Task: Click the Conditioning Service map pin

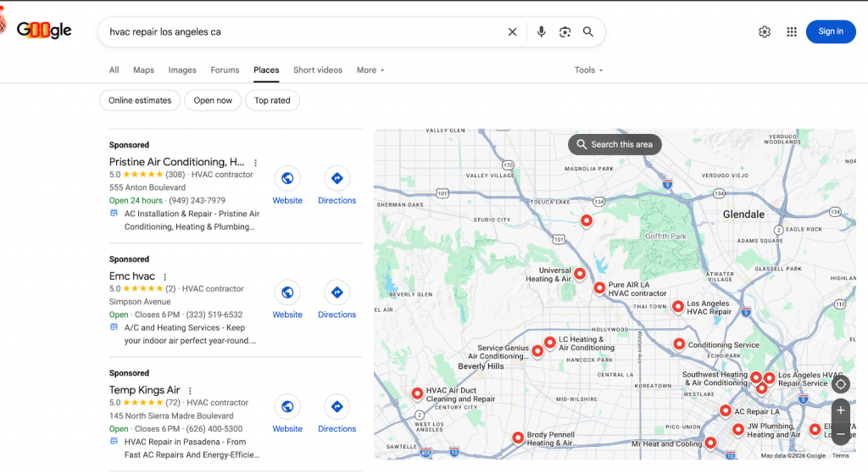Action: point(679,344)
